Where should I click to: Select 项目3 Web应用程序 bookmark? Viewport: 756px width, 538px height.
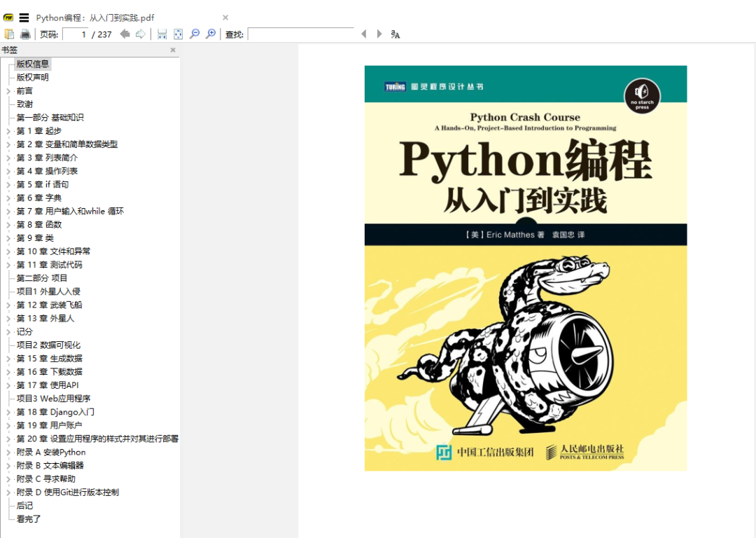coord(53,399)
